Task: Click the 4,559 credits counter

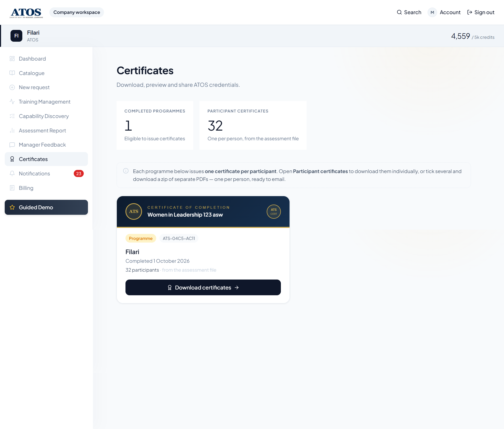Action: tap(472, 36)
